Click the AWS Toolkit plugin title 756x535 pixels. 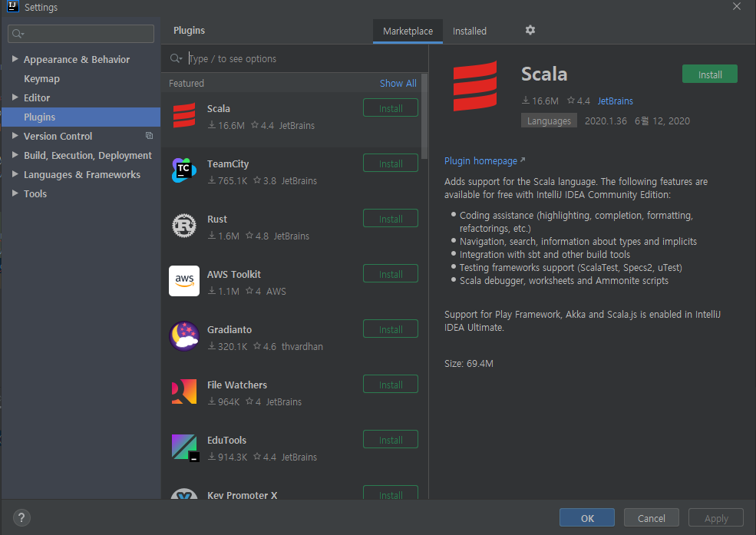tap(234, 274)
